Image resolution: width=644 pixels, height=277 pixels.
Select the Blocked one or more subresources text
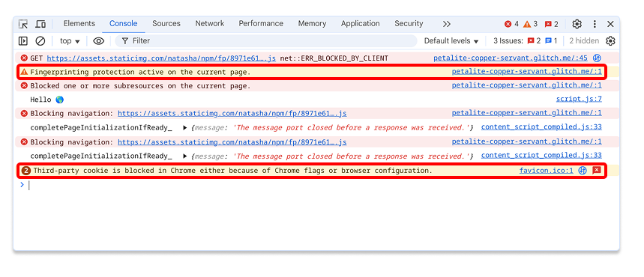coord(140,86)
